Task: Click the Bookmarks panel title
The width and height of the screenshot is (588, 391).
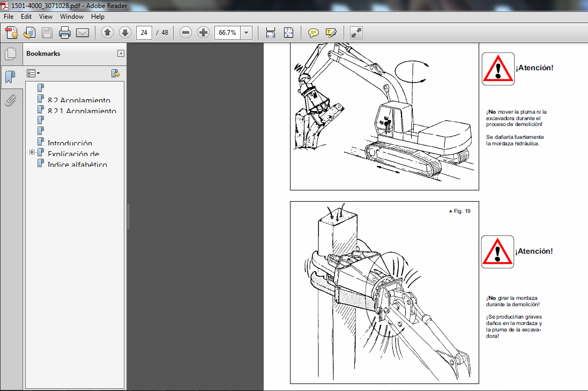Action: (x=43, y=53)
